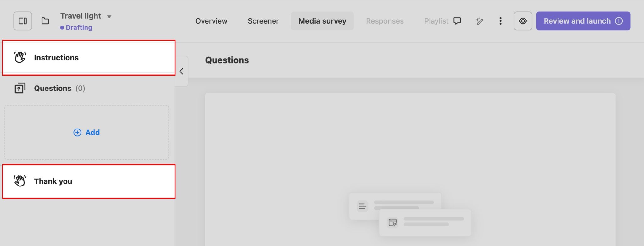The height and width of the screenshot is (246, 644).
Task: Open the three-dot more options menu
Action: (500, 21)
